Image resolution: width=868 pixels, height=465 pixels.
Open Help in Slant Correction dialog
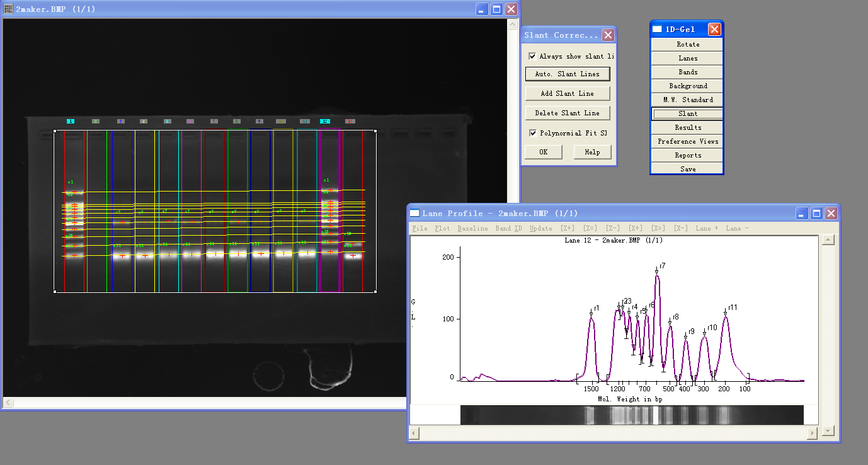click(x=592, y=152)
